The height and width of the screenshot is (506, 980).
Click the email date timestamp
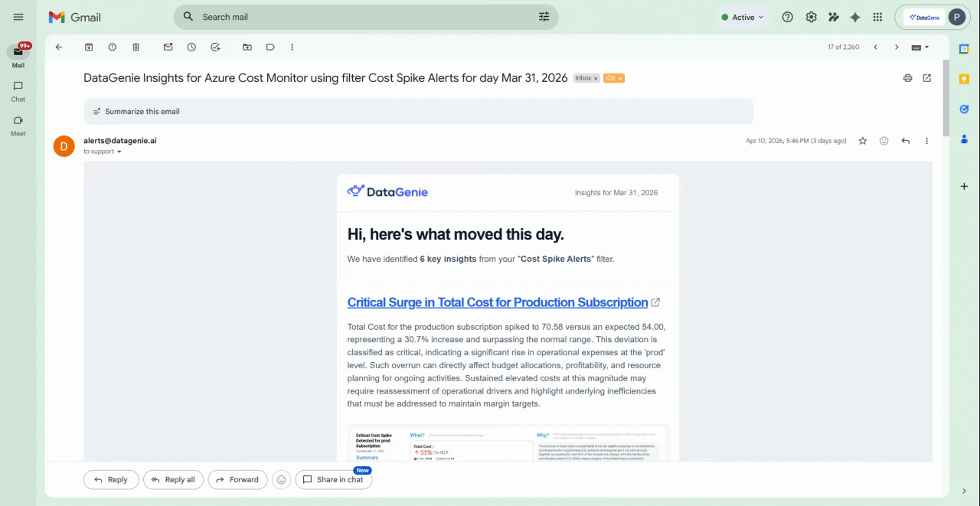pyautogui.click(x=796, y=141)
